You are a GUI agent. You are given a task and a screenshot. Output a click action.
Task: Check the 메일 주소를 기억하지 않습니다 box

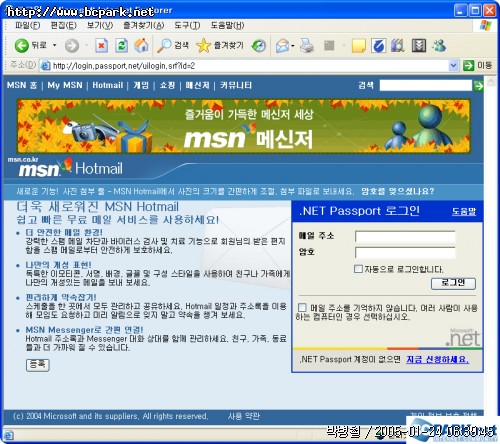(302, 307)
